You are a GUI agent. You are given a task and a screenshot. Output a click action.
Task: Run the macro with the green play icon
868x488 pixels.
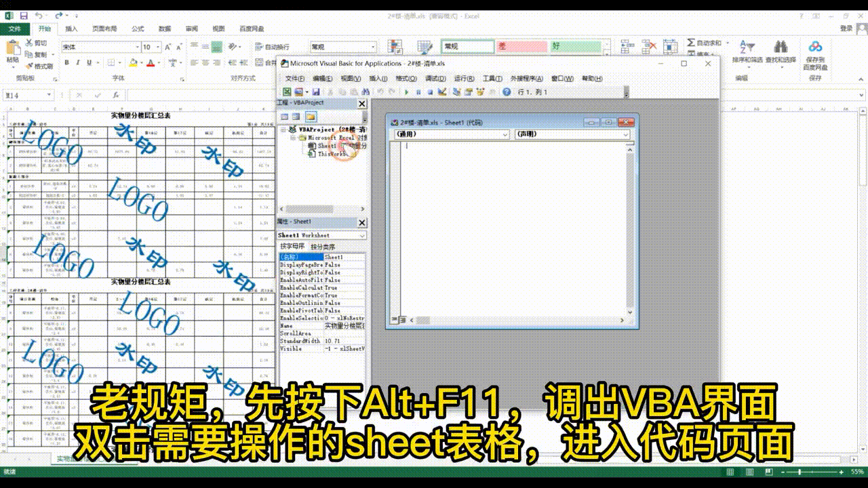pyautogui.click(x=406, y=91)
